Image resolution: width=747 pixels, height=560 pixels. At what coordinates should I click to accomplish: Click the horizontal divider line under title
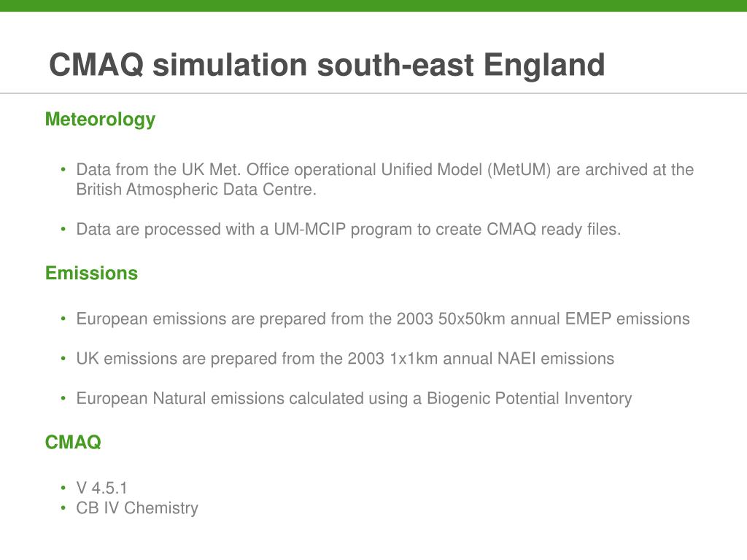pyautogui.click(x=373, y=93)
